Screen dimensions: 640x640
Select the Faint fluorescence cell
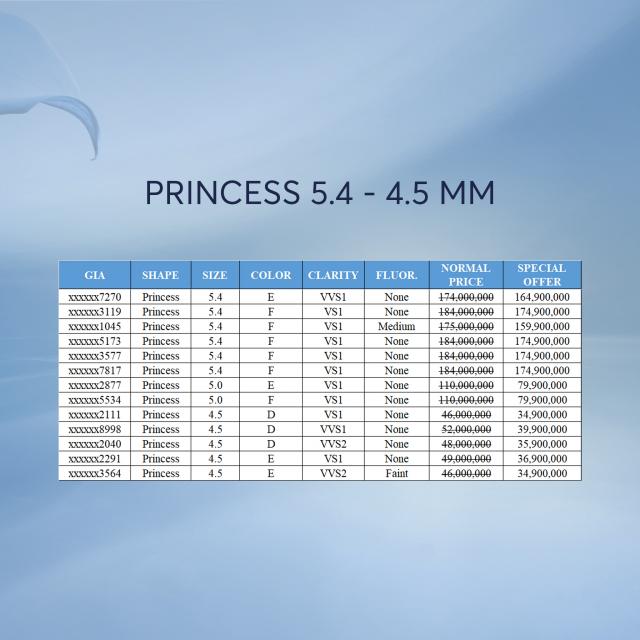(396, 473)
